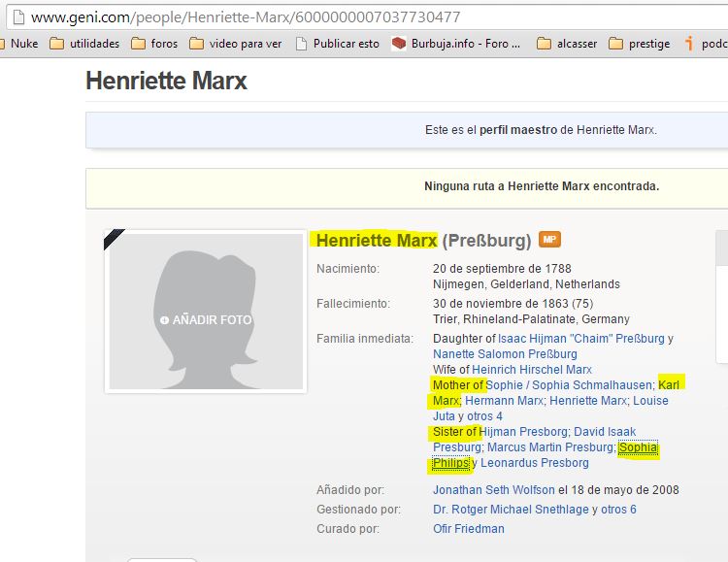Expand 'otros 6' managers list
The width and height of the screenshot is (728, 562).
pyautogui.click(x=618, y=510)
